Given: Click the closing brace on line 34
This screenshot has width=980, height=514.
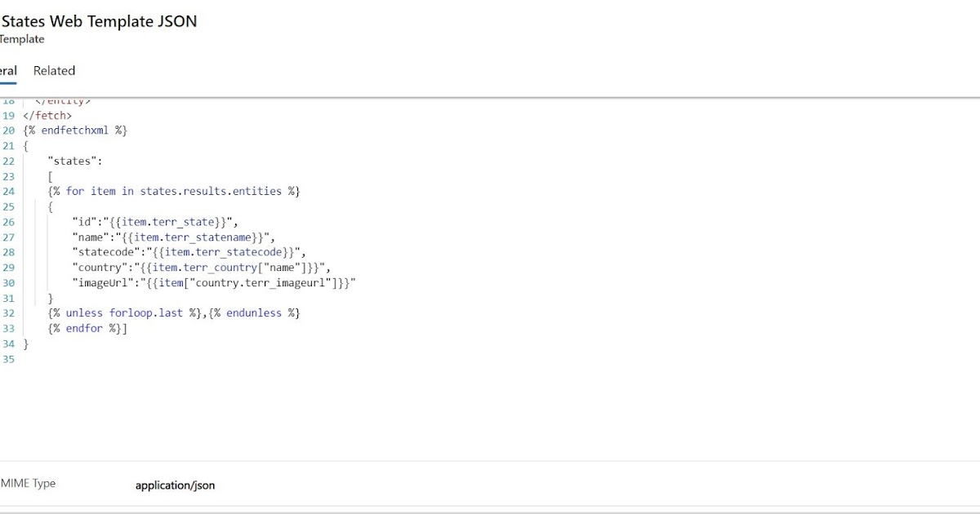Looking at the screenshot, I should pyautogui.click(x=24, y=343).
